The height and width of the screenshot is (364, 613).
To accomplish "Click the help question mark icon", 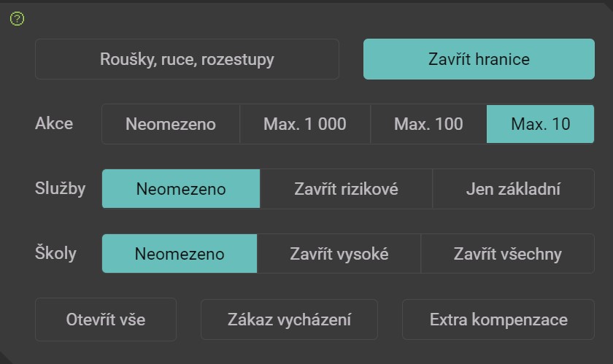I will (18, 19).
